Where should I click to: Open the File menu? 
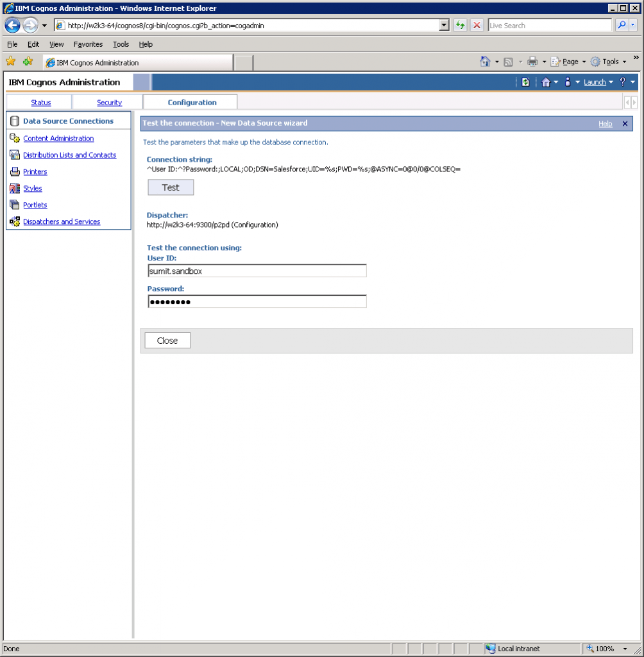pyautogui.click(x=12, y=44)
